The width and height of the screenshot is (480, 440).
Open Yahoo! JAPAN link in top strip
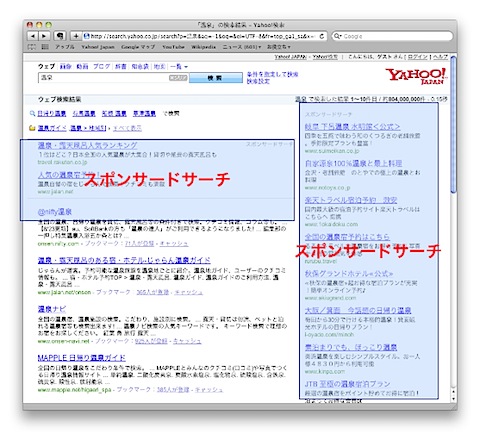coord(290,57)
